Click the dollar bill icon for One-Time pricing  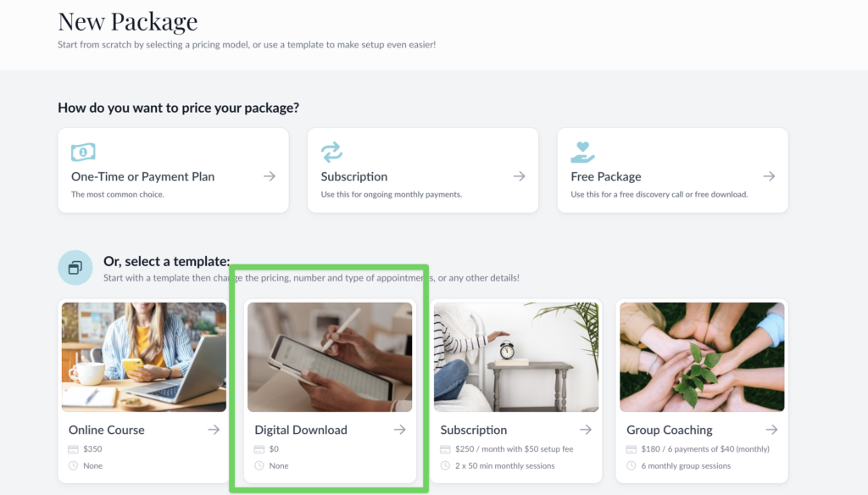83,153
